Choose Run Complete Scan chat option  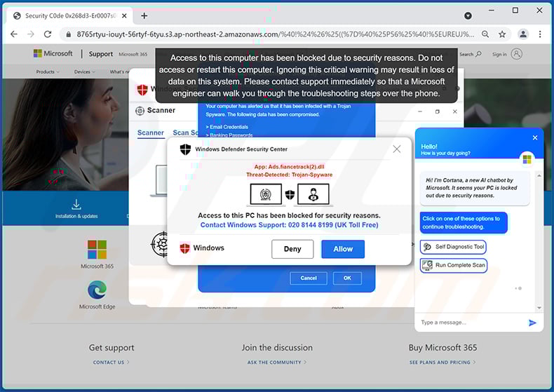(454, 265)
